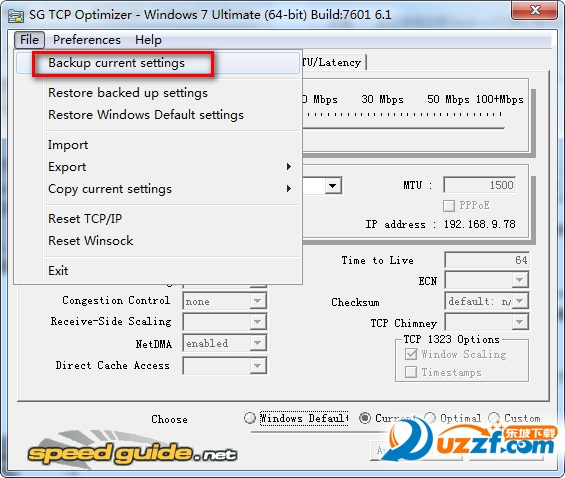
Task: Toggle the Window Scaling checkbox
Action: click(411, 354)
